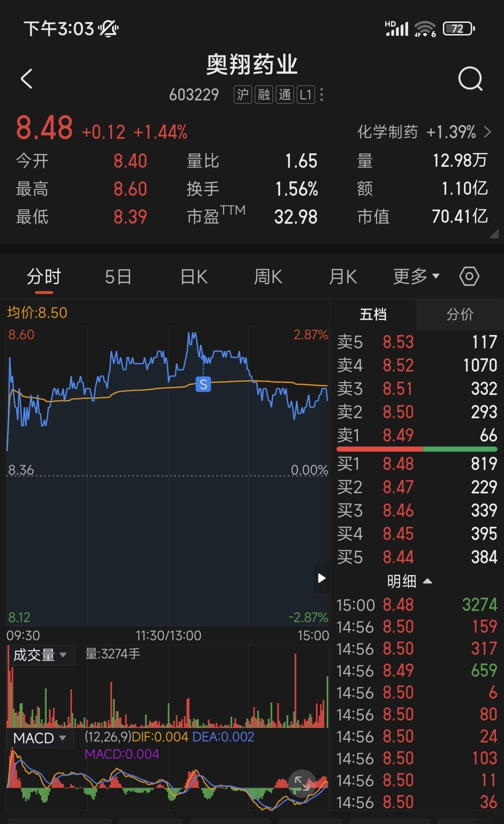
Task: Tap the 买1 8.48 bid row
Action: (x=417, y=464)
